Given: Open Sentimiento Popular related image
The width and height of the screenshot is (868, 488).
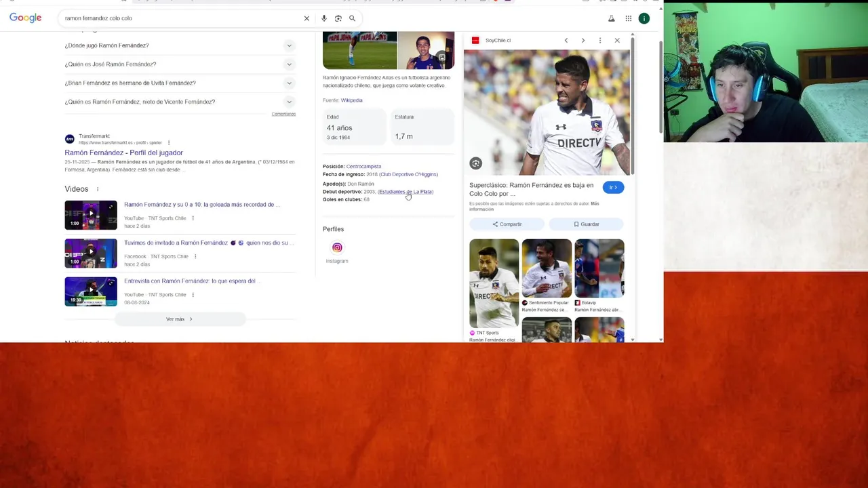Looking at the screenshot, I should pyautogui.click(x=547, y=268).
